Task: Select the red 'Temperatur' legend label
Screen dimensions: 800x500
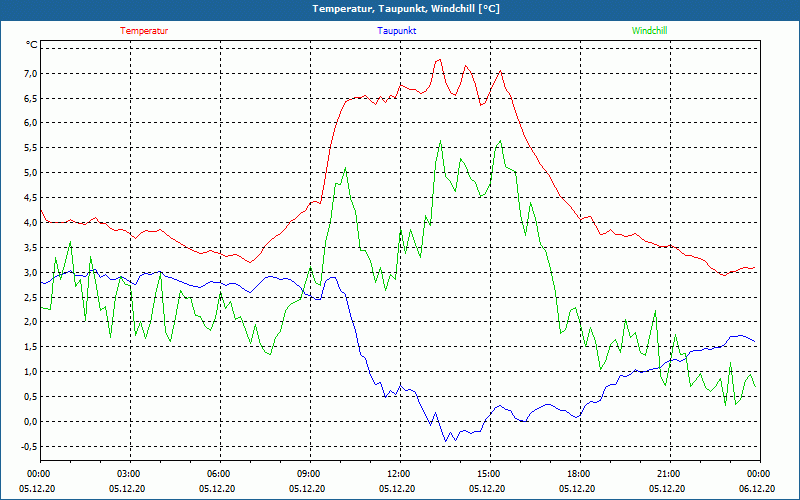Action: click(144, 31)
